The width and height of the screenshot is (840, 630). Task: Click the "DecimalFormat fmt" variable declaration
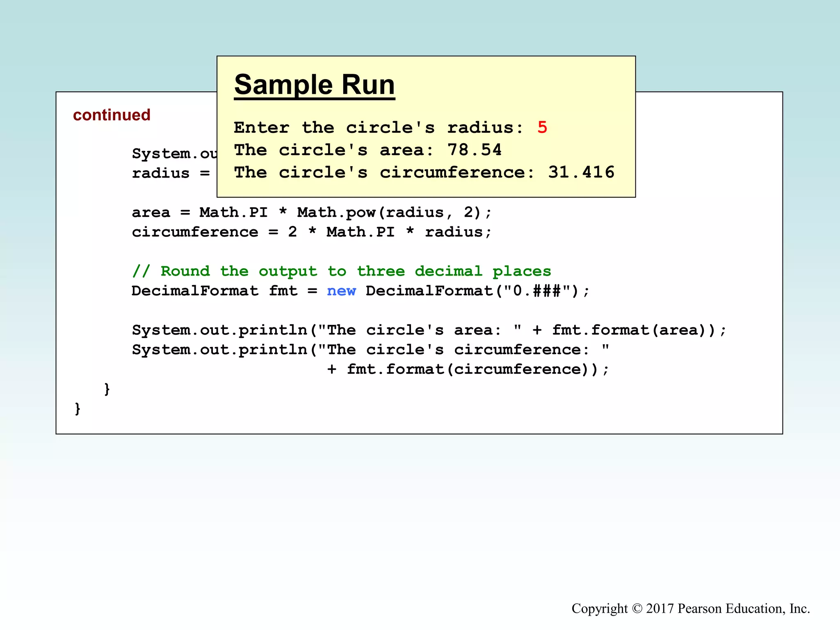214,291
